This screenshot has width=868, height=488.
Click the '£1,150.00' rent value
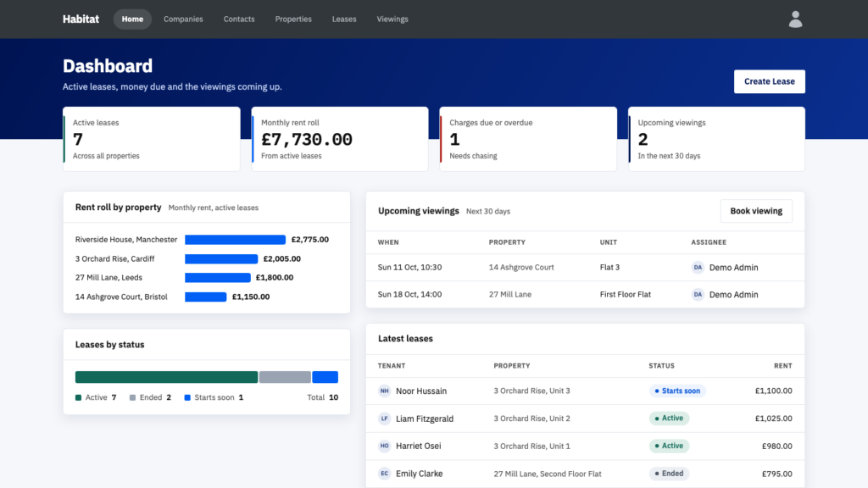(x=251, y=297)
